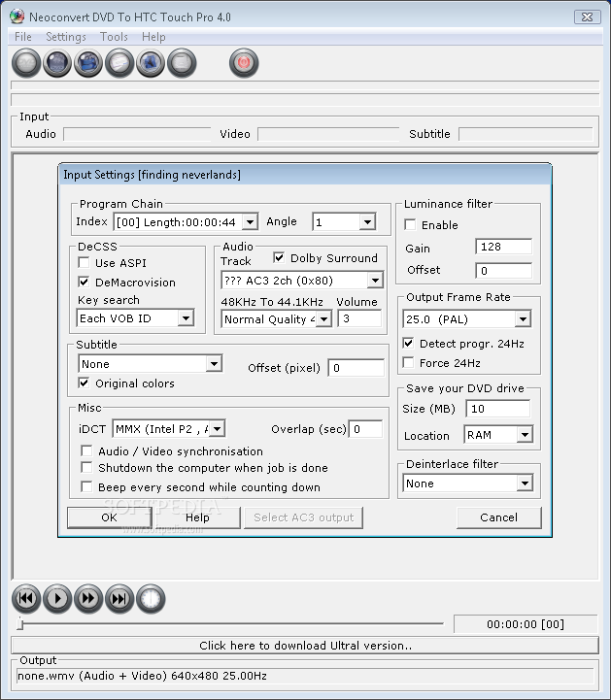Click the Gain input field
The width and height of the screenshot is (611, 700).
[x=504, y=247]
